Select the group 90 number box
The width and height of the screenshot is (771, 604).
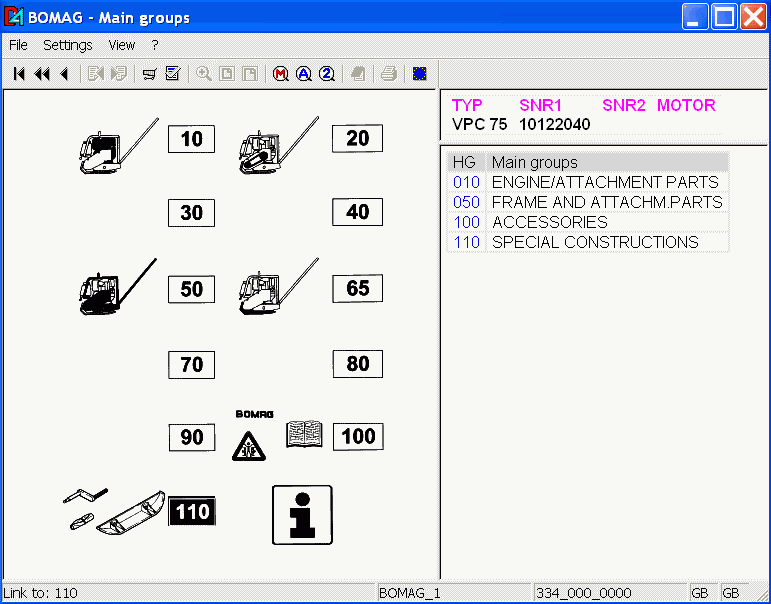pyautogui.click(x=192, y=437)
